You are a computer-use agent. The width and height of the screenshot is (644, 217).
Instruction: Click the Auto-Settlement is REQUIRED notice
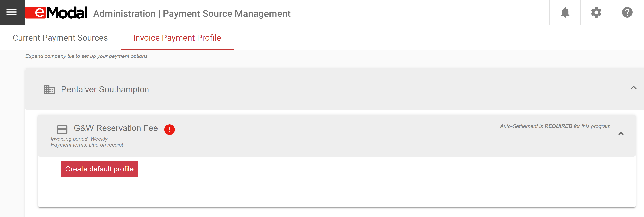coord(555,126)
